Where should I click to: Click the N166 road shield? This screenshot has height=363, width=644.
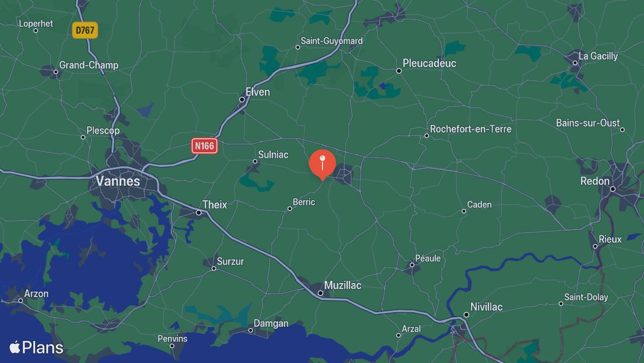click(204, 146)
